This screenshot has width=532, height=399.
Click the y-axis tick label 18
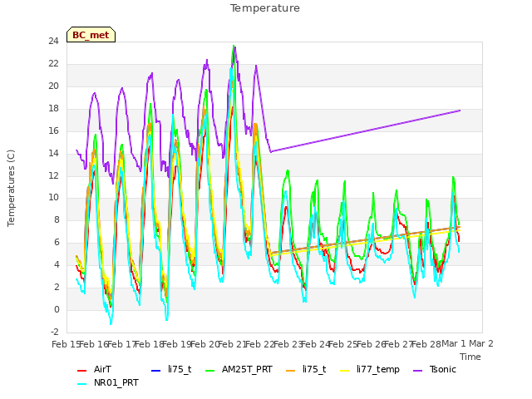(53, 108)
